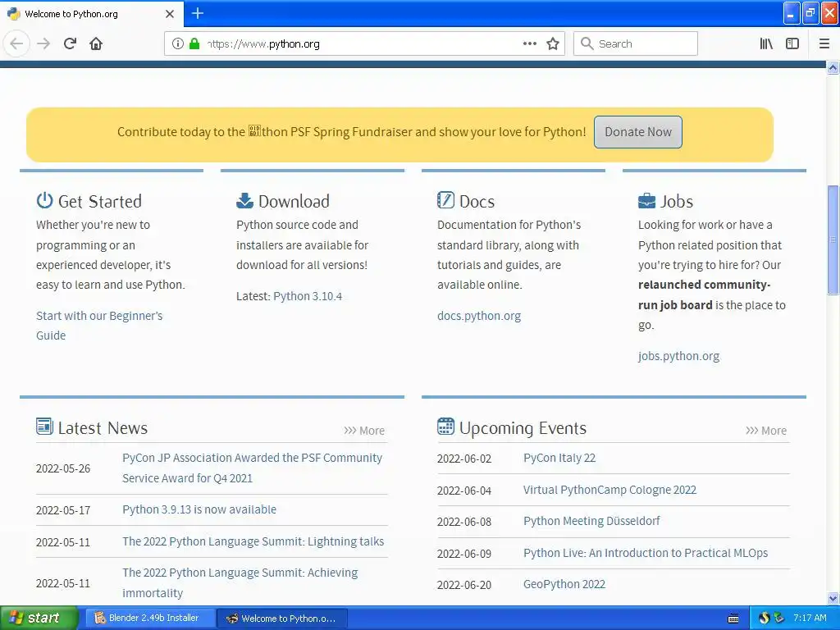Switch to Blender 2.49b Installer taskbar item
Viewport: 840px width, 630px height.
[x=149, y=619]
